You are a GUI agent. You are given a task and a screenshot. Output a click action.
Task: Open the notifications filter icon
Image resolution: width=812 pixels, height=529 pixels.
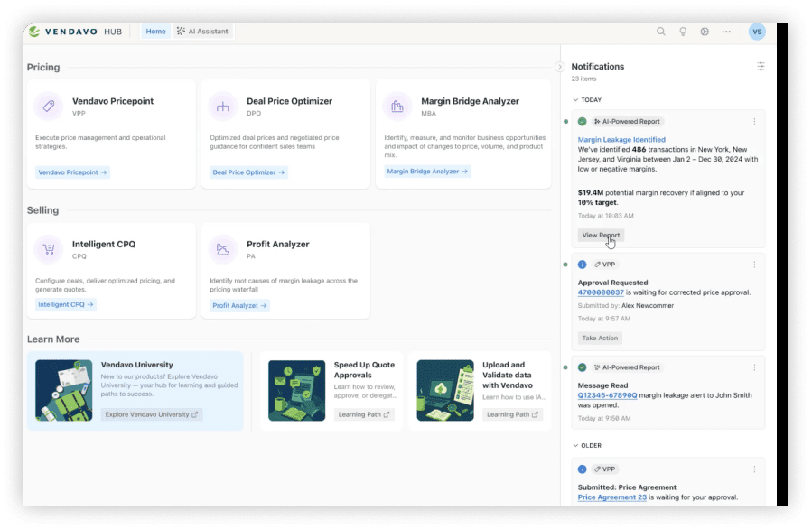point(760,65)
